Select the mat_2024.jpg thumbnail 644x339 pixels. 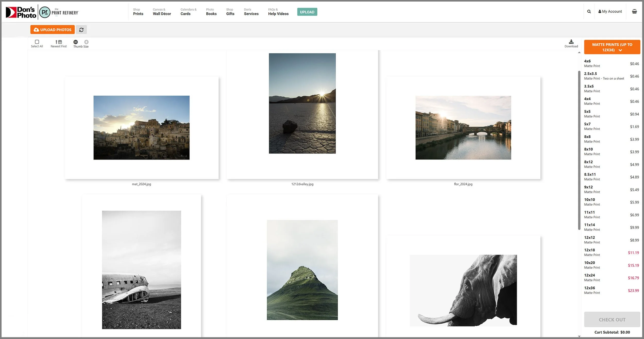pos(141,128)
